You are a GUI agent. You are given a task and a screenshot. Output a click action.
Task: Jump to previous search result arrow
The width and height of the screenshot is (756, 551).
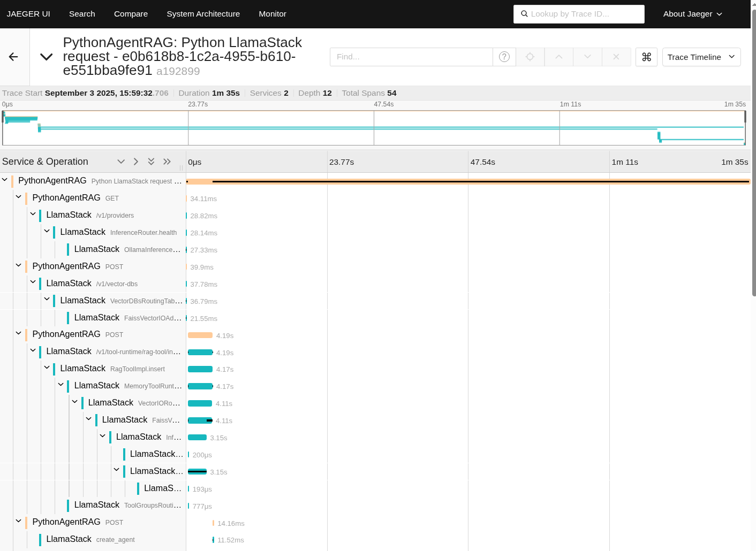tap(558, 57)
